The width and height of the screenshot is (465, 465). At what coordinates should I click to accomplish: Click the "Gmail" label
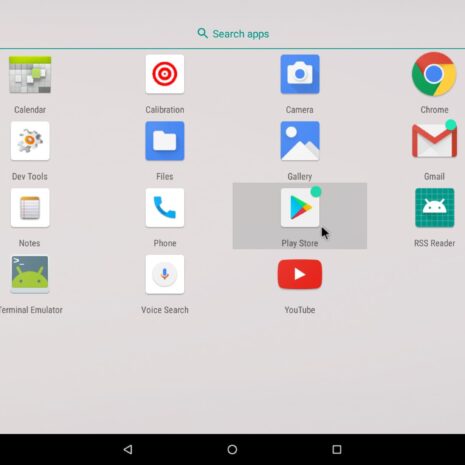(x=434, y=176)
